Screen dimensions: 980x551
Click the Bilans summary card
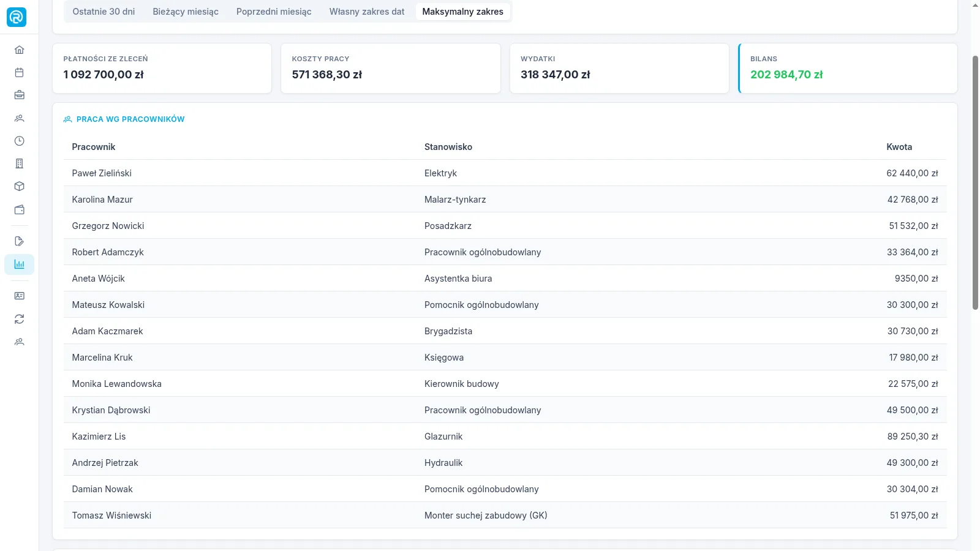848,68
